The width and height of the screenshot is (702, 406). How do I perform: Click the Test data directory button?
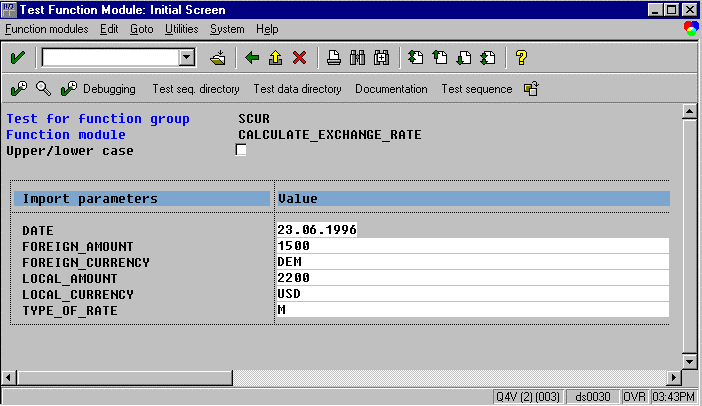(297, 89)
